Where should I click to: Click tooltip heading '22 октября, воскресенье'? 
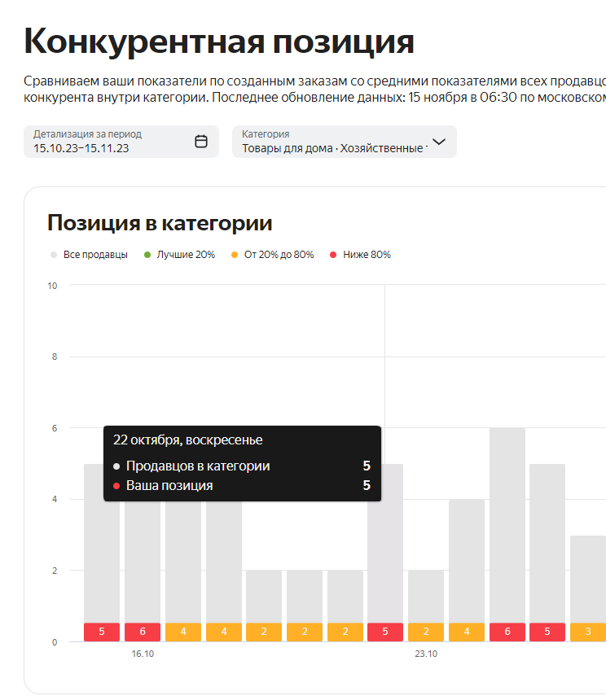click(x=187, y=440)
